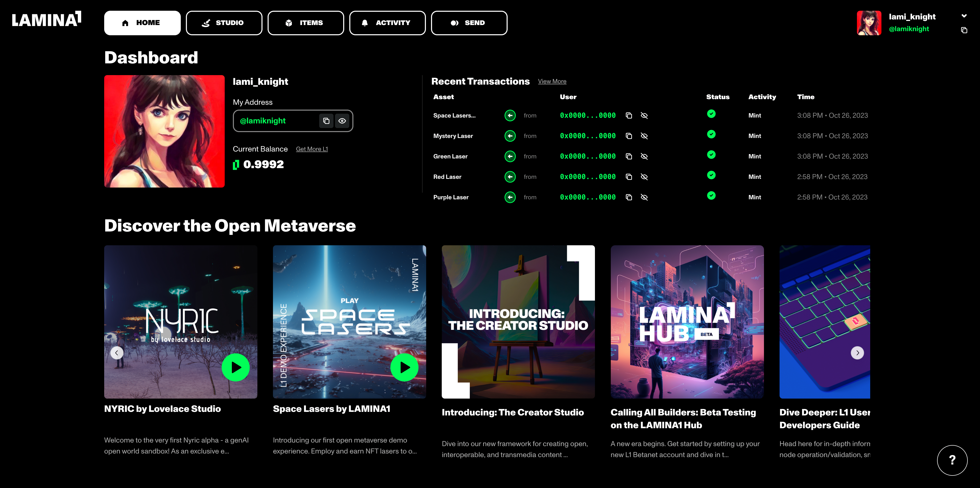Open the Home tab
This screenshot has height=488, width=980.
click(142, 23)
